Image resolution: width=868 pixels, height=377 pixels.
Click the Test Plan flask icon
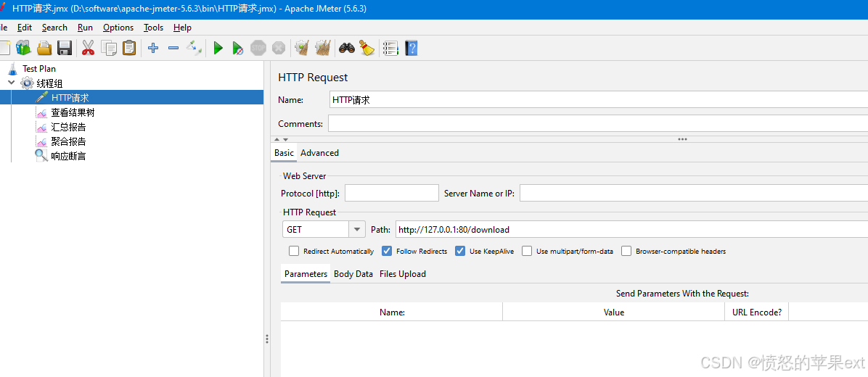(x=12, y=69)
